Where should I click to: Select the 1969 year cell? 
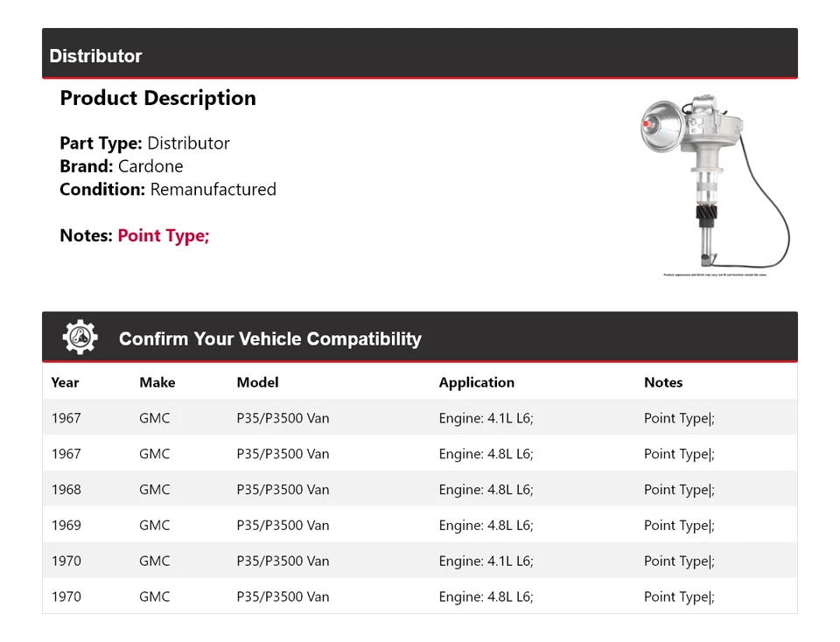(x=66, y=526)
